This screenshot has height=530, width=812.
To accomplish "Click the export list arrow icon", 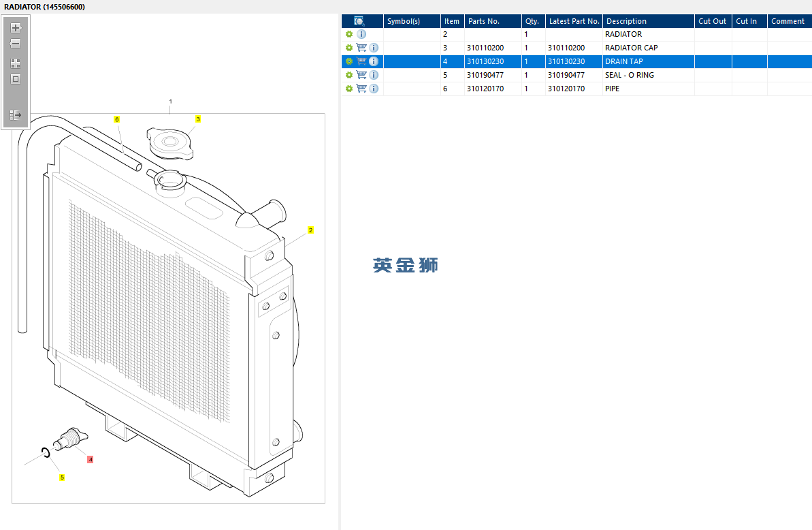I will point(16,114).
